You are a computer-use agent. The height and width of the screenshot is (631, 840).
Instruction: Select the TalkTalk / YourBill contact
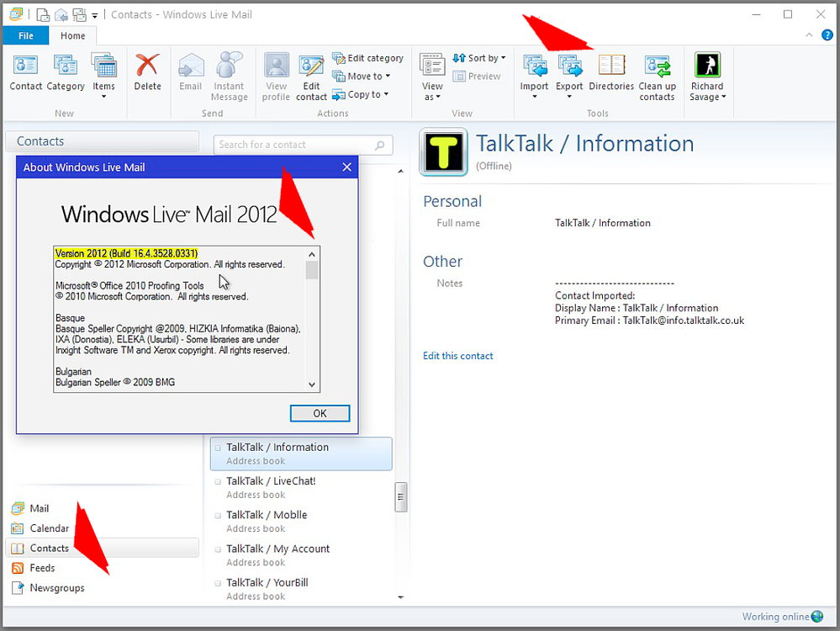click(301, 589)
